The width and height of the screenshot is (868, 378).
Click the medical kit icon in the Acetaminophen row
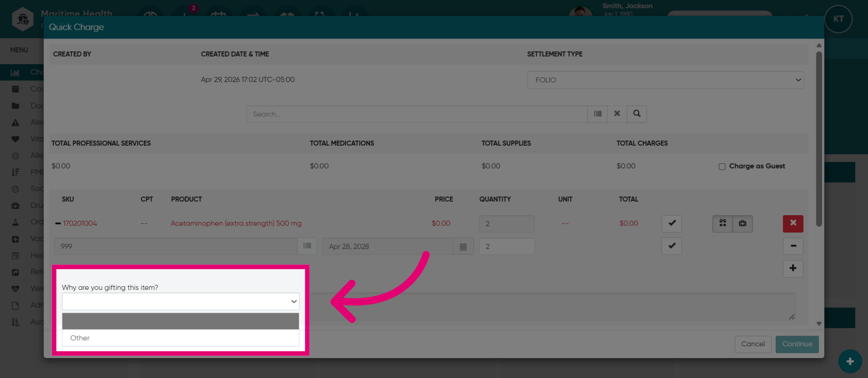tap(742, 223)
